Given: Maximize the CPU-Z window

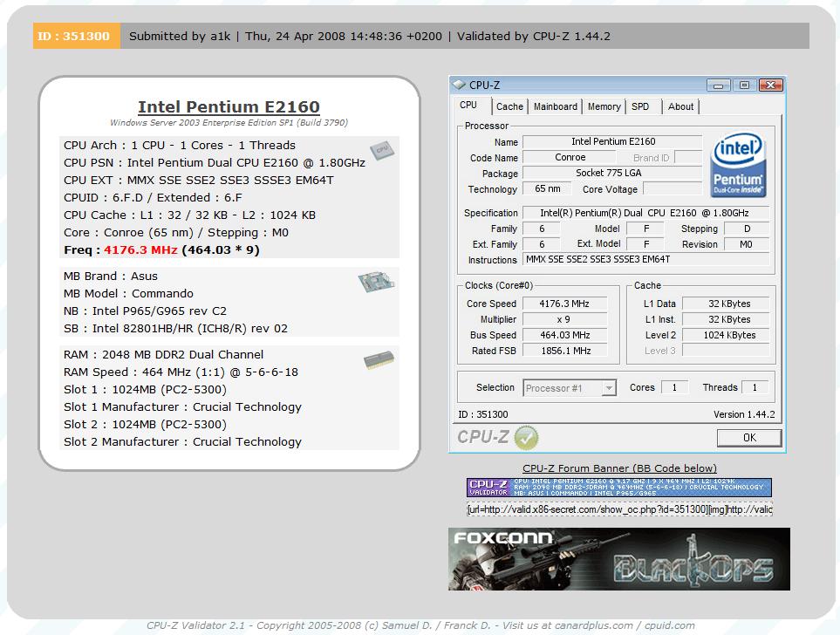Looking at the screenshot, I should (744, 85).
